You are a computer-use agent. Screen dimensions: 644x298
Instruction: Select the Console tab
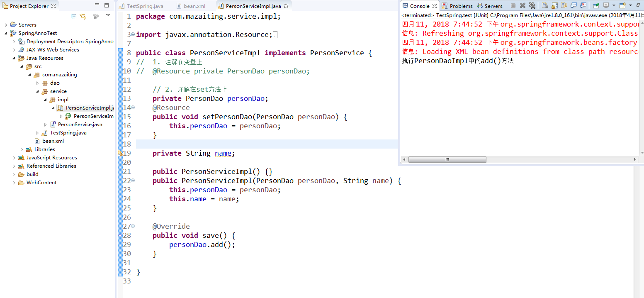[420, 6]
